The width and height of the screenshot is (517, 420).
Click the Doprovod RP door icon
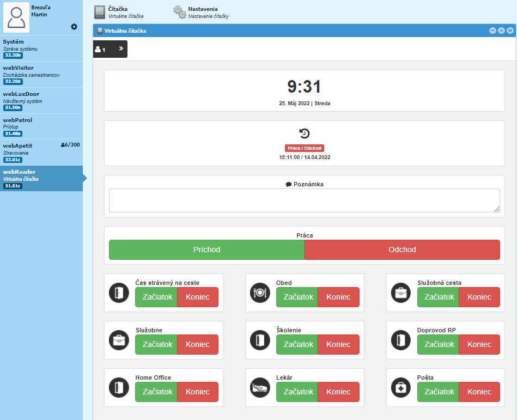click(401, 340)
